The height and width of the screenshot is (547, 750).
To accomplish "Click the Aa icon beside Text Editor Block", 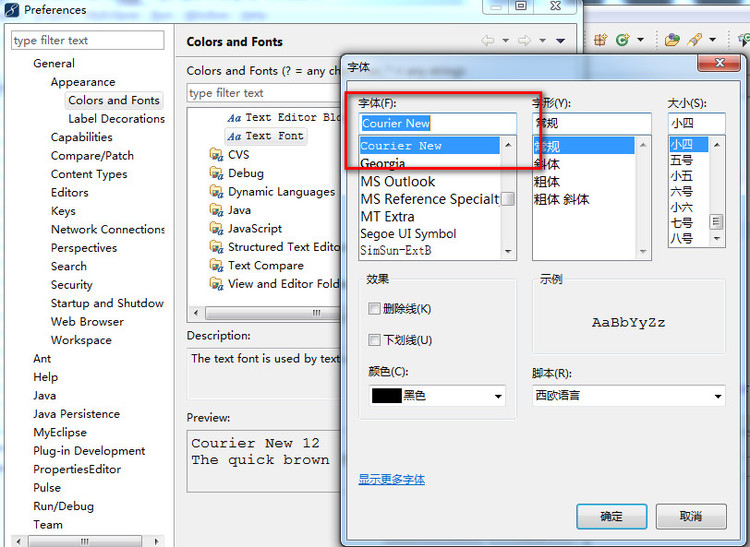I will point(234,118).
